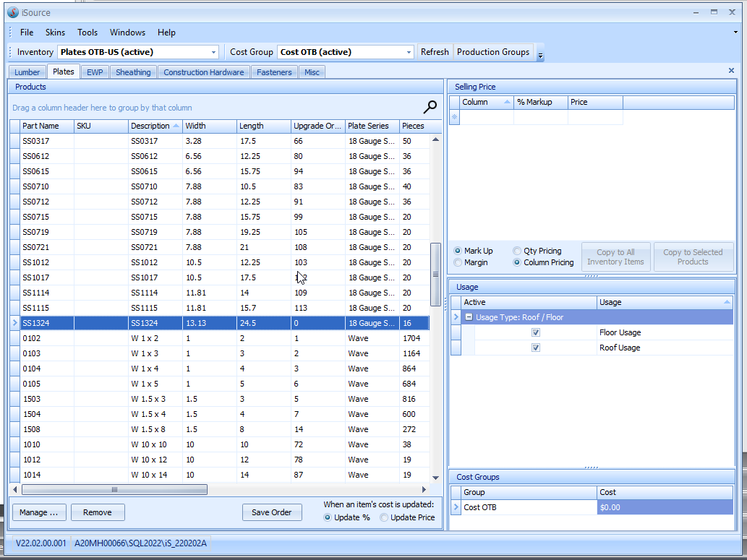Select the Update Price radio option
Image resolution: width=747 pixels, height=560 pixels.
click(x=384, y=517)
